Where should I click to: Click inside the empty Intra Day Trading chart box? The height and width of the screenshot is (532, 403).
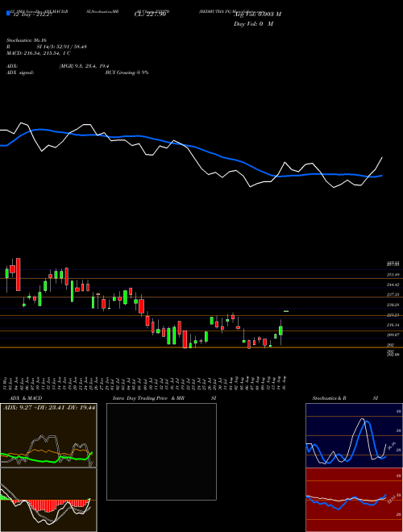[x=161, y=451]
